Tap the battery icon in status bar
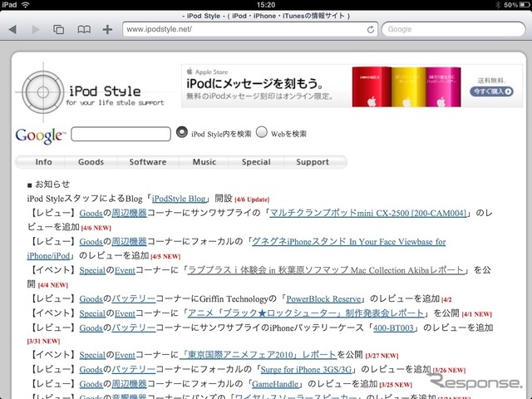 point(525,5)
